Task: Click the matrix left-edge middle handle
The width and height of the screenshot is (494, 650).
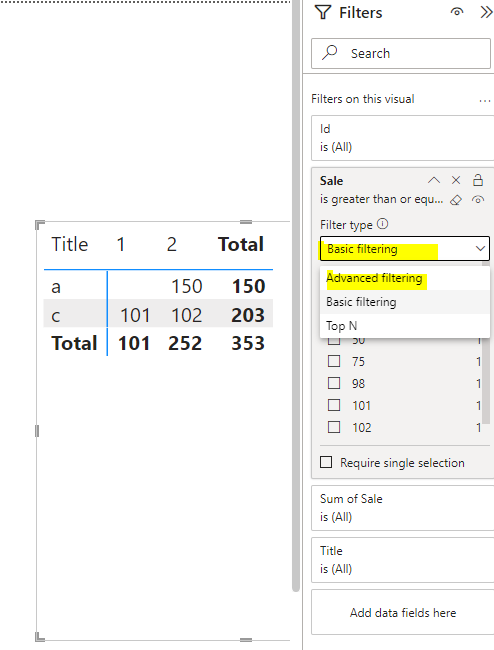Action: [37, 431]
